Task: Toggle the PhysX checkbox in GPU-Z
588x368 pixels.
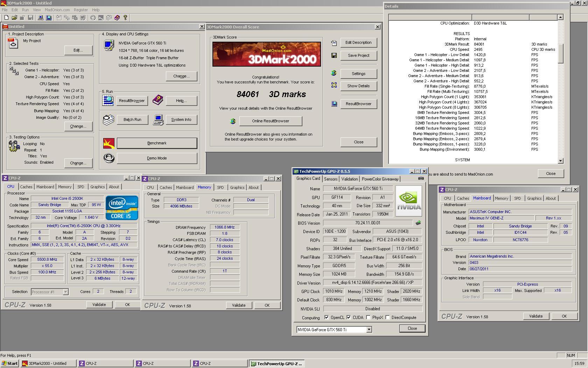Action: [368, 318]
